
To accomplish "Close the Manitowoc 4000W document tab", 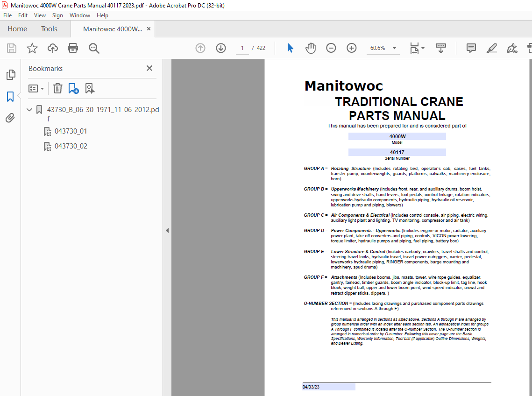I will tap(149, 29).
